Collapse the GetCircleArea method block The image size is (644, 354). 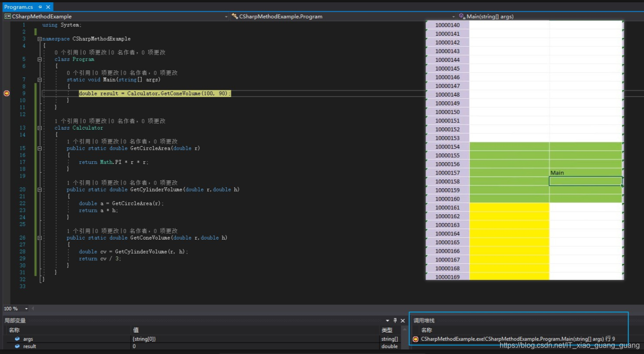click(x=39, y=148)
